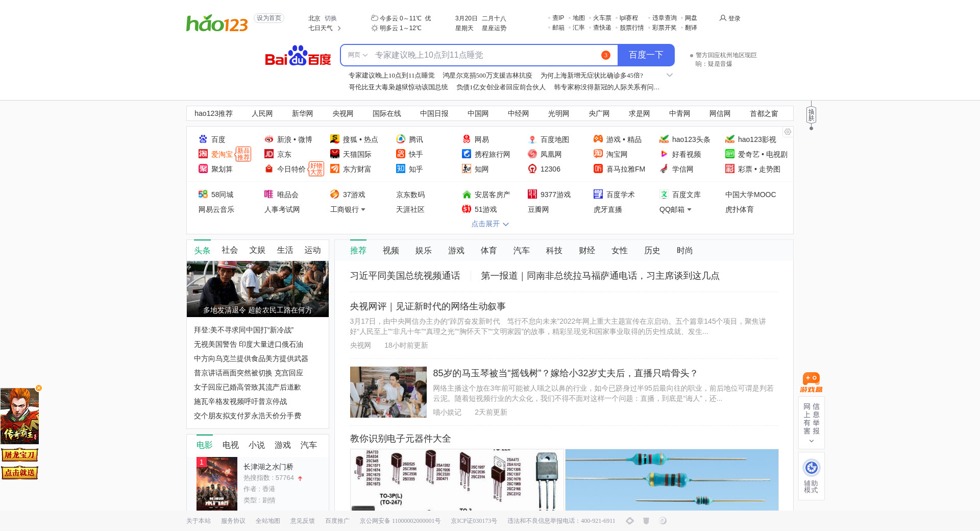Switch city via the 切换 link
This screenshot has height=531, width=980.
point(331,18)
